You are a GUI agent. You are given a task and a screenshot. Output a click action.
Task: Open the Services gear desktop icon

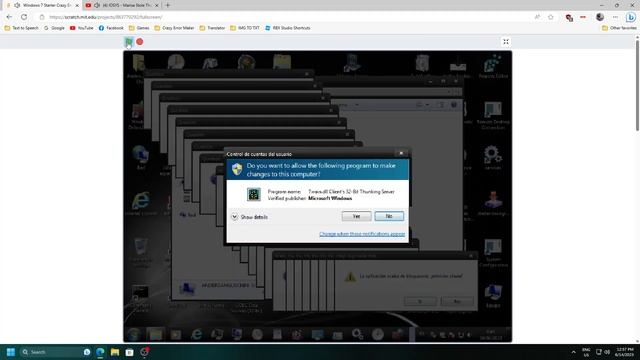pos(493,157)
